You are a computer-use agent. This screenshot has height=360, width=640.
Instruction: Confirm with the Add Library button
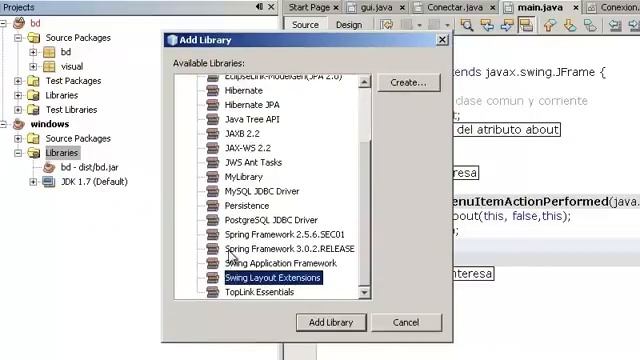pos(331,322)
